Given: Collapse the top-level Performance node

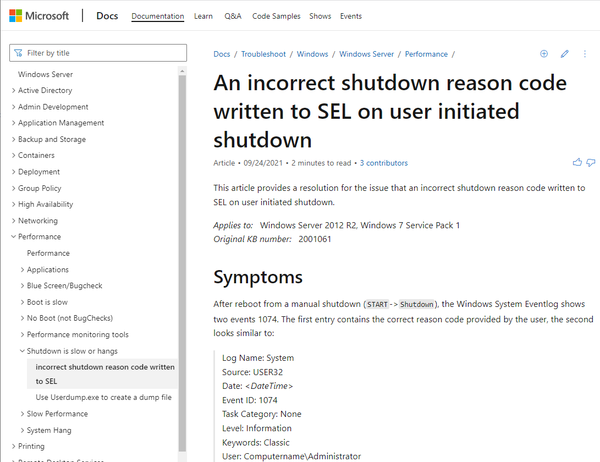Looking at the screenshot, I should tap(36, 237).
